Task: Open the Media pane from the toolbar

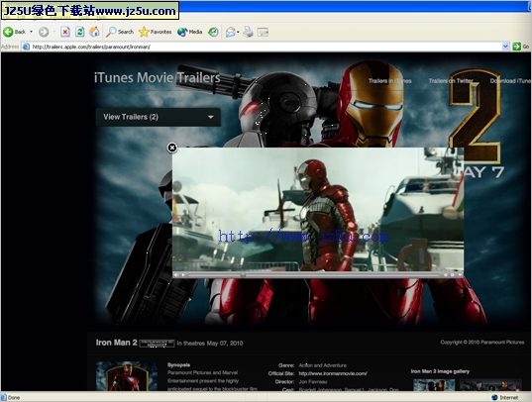Action: pos(189,32)
